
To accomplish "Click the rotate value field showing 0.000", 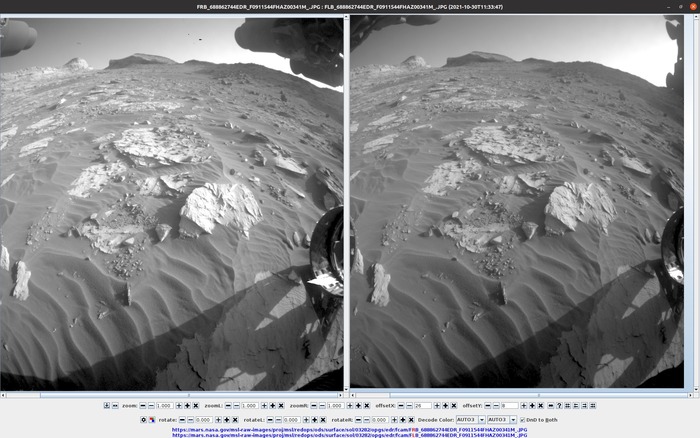I will click(x=204, y=420).
